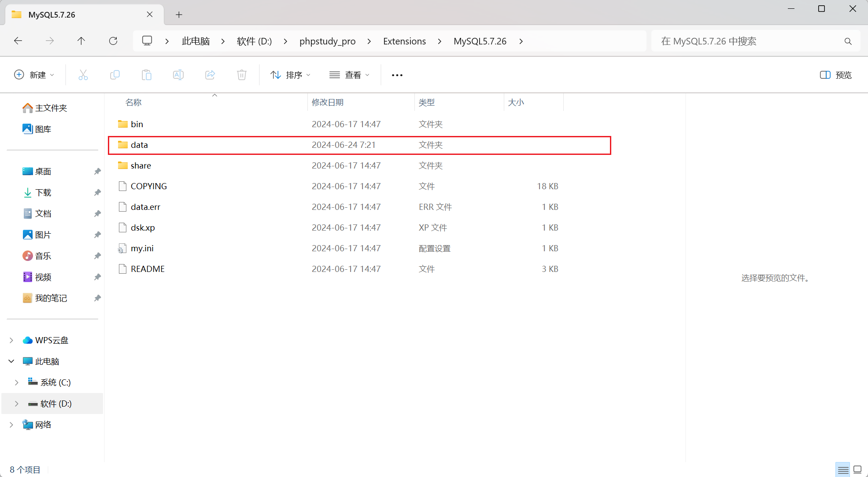
Task: Open the Sort dropdown menu
Action: coord(290,75)
